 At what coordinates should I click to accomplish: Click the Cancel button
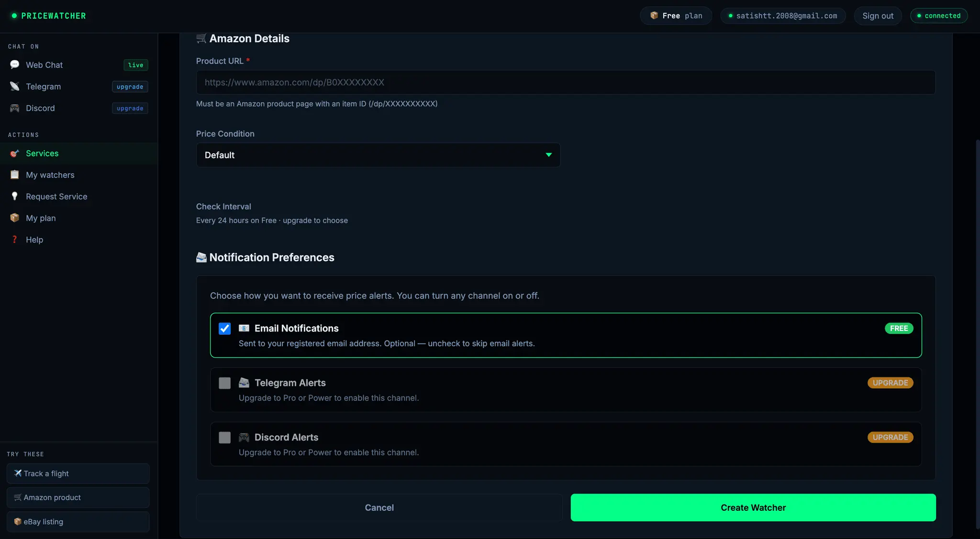pyautogui.click(x=379, y=507)
